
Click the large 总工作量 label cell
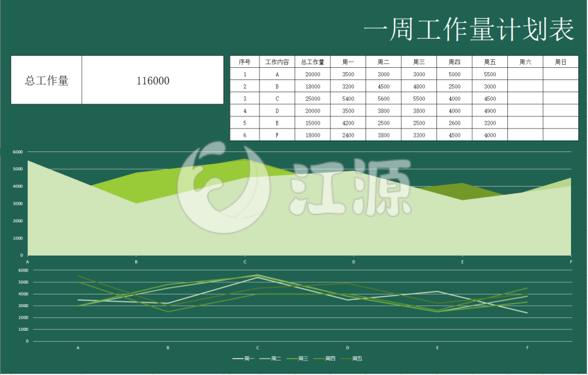[x=47, y=80]
